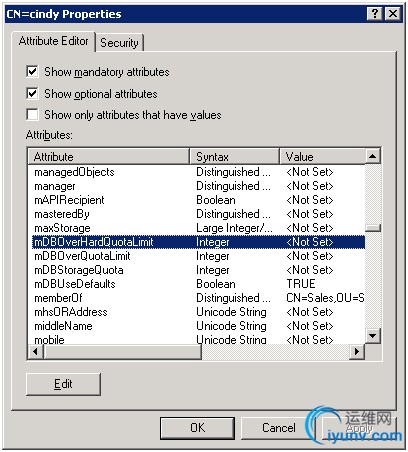This screenshot has height=452, width=408.
Task: Confirm with the OK button
Action: (197, 428)
